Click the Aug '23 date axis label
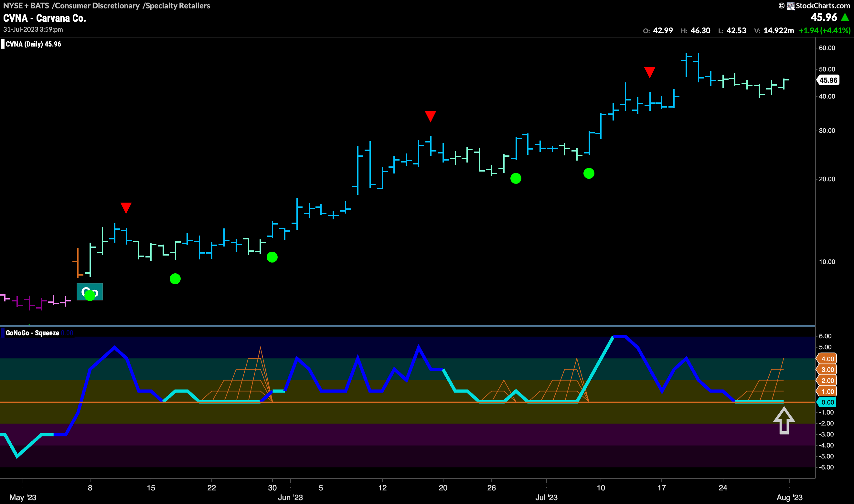The width and height of the screenshot is (854, 504). click(789, 497)
